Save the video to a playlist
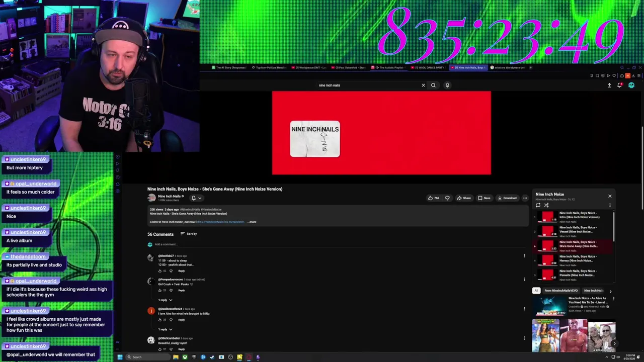Image resolution: width=644 pixels, height=362 pixels. click(484, 198)
